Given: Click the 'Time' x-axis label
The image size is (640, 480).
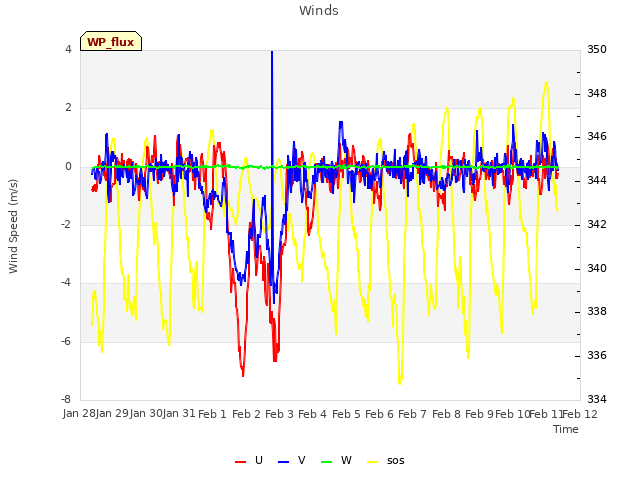Looking at the screenshot, I should [x=566, y=429].
